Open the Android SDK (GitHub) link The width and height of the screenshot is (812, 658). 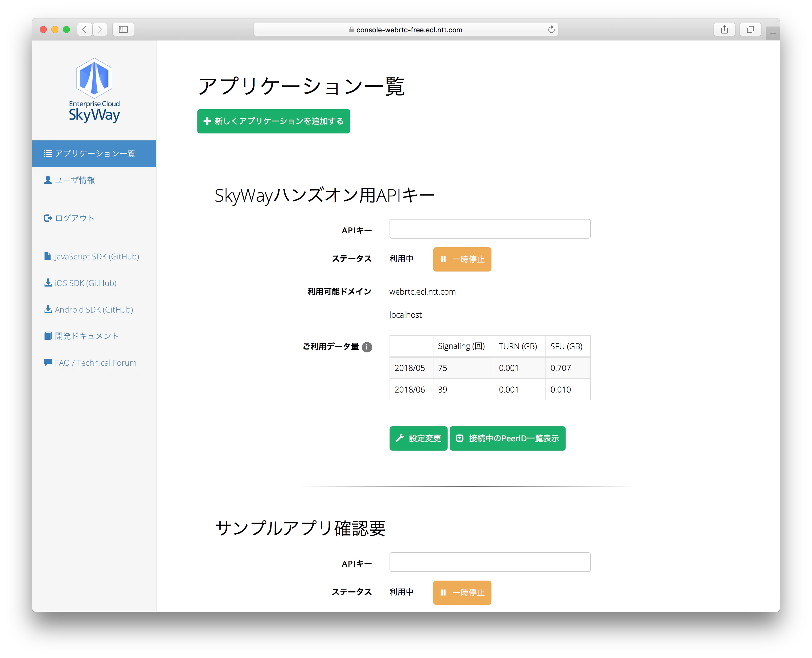[89, 309]
